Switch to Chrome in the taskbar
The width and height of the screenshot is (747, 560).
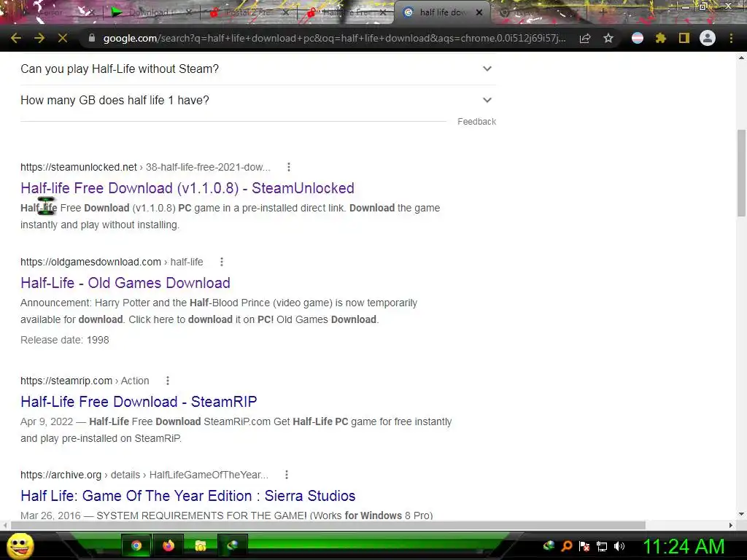pos(136,545)
